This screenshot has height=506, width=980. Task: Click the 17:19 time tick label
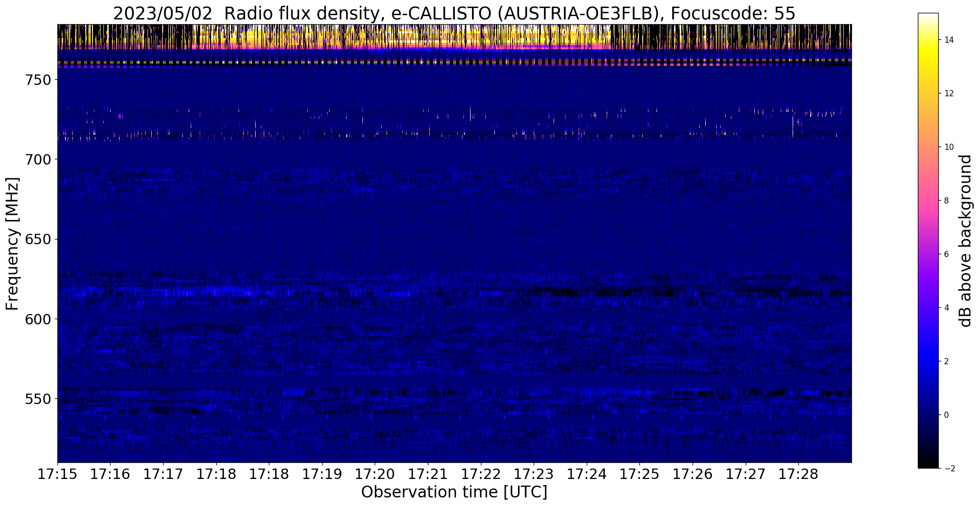(323, 474)
